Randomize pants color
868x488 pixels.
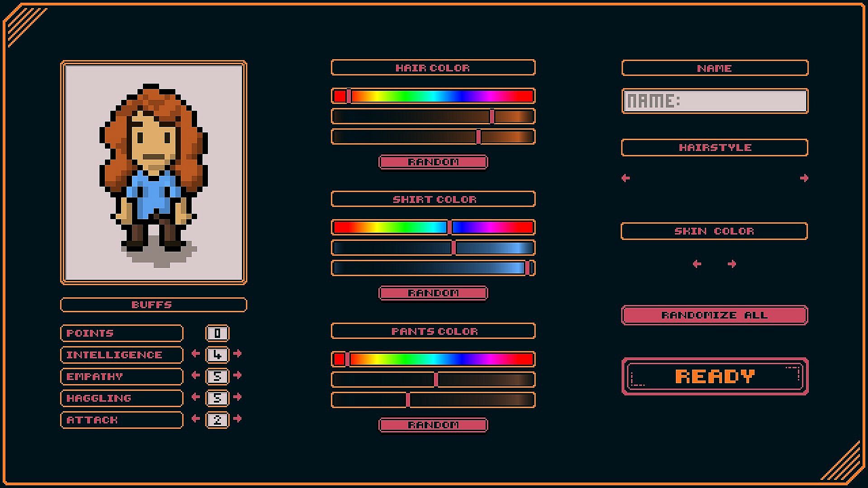(433, 425)
